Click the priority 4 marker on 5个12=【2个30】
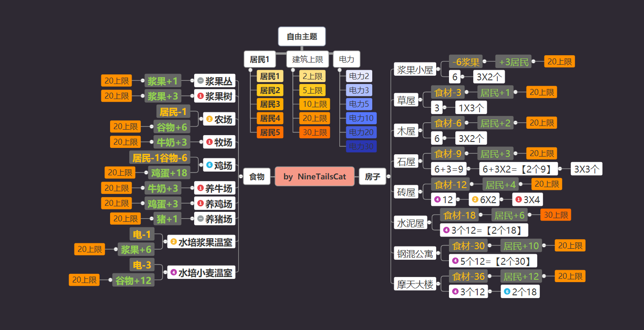Viewport: 644px width, 330px height. coord(455,261)
